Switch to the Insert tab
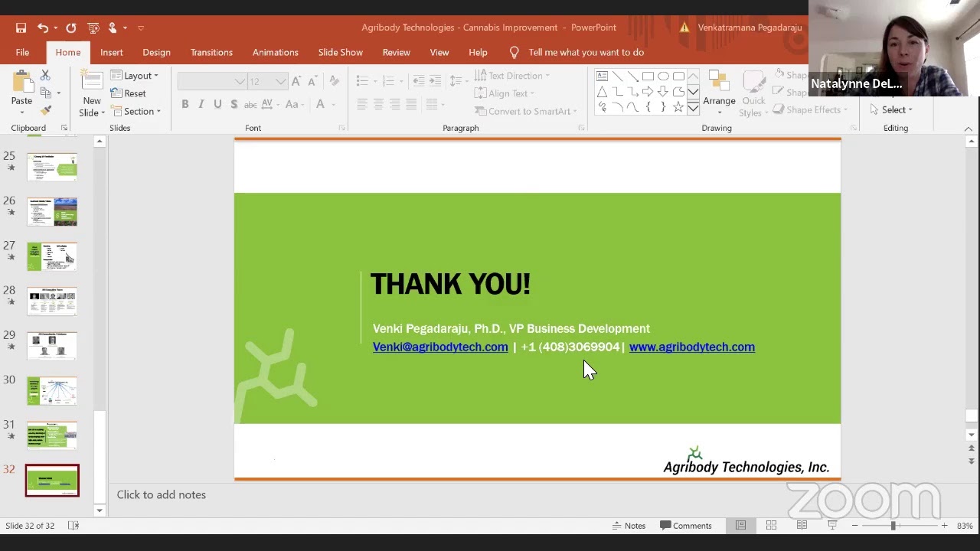Viewport: 980px width, 551px height. pyautogui.click(x=111, y=52)
